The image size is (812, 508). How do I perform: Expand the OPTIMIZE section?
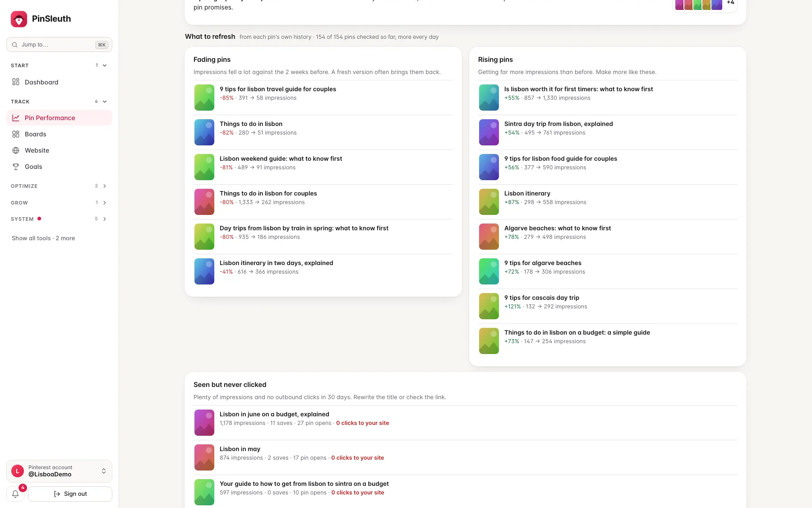tap(59, 186)
